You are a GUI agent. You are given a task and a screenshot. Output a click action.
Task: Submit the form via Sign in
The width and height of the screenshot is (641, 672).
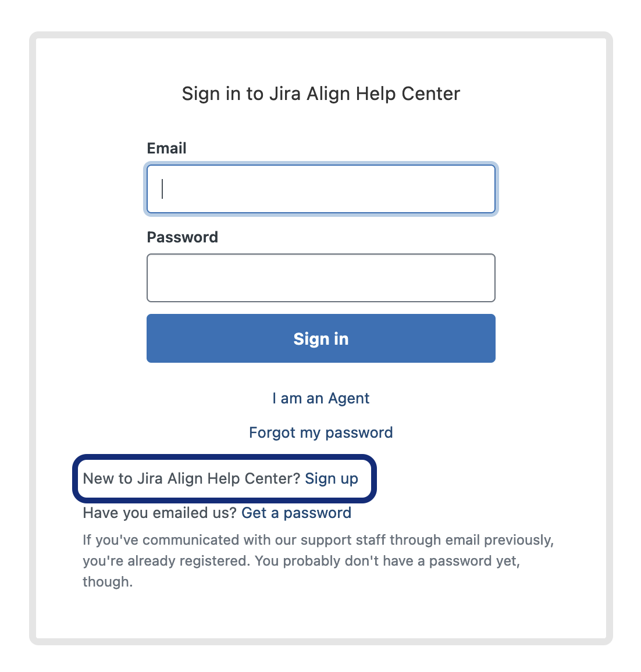320,338
